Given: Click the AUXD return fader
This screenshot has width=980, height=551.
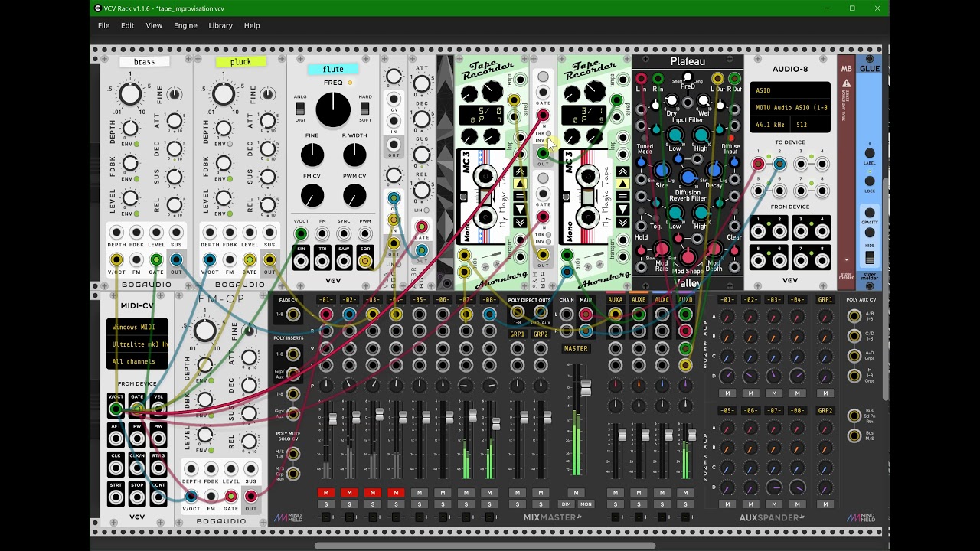Looking at the screenshot, I should pos(691,433).
